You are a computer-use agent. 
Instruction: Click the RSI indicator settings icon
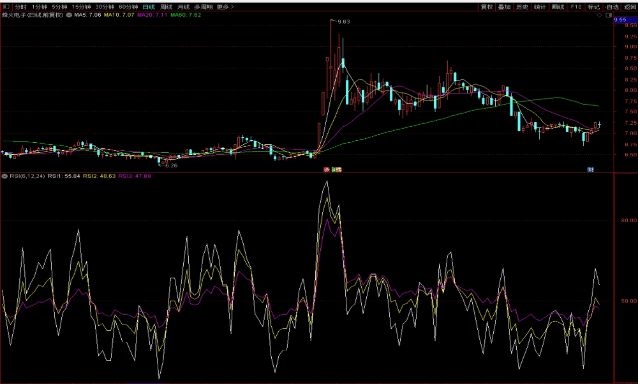point(4,176)
